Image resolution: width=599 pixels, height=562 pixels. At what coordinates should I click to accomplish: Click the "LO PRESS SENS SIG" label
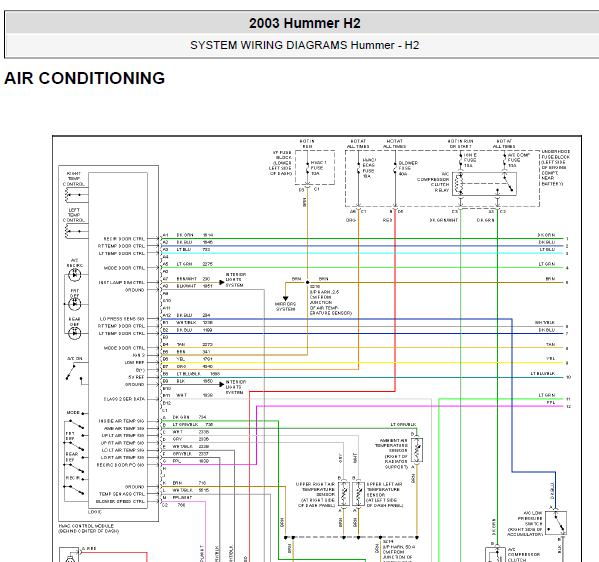pyautogui.click(x=122, y=319)
